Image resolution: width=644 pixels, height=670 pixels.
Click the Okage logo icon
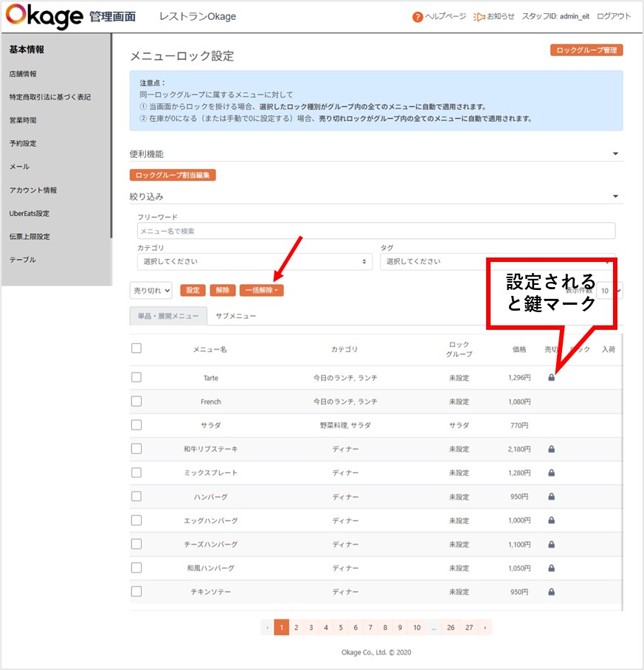pyautogui.click(x=44, y=16)
